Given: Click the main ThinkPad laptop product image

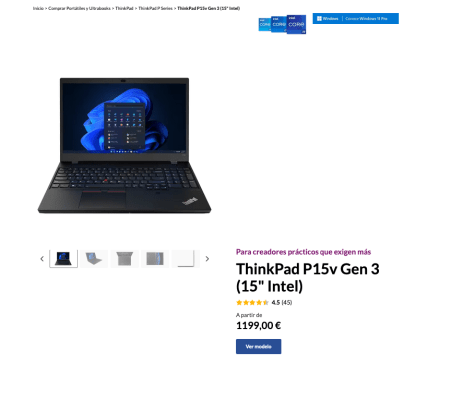Looking at the screenshot, I should pos(124,146).
